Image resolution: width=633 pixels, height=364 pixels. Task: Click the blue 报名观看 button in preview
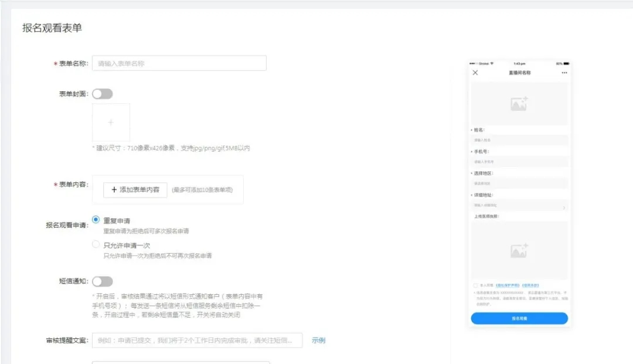coord(519,318)
